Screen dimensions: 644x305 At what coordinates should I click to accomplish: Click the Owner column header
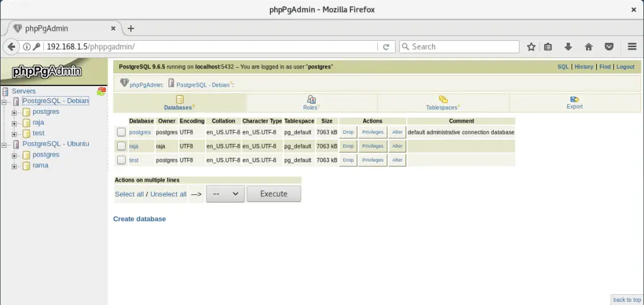tap(167, 121)
